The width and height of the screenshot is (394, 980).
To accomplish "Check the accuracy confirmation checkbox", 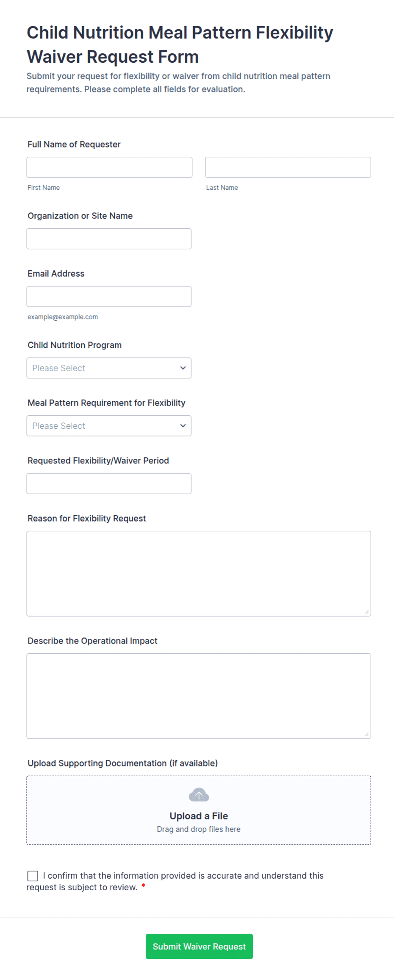I will click(33, 876).
